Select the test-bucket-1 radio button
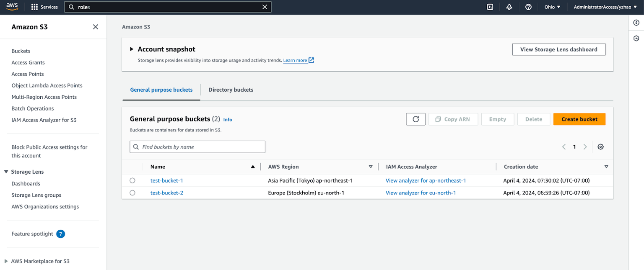This screenshot has width=644, height=270. [132, 180]
